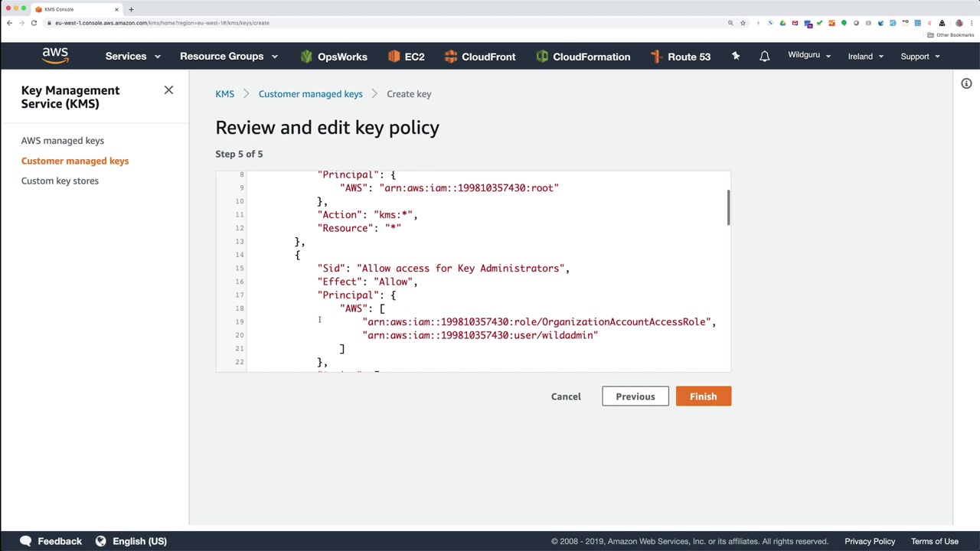
Task: Click the Gmail extension icon
Action: [x=795, y=23]
